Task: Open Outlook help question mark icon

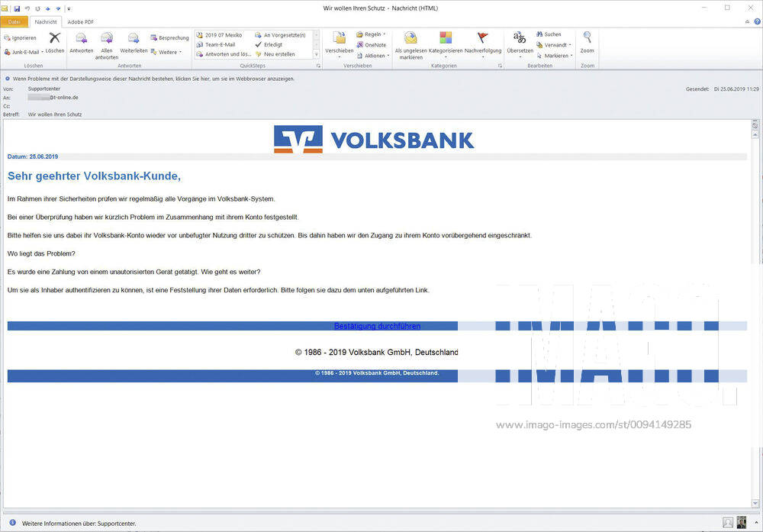Action: pyautogui.click(x=758, y=21)
